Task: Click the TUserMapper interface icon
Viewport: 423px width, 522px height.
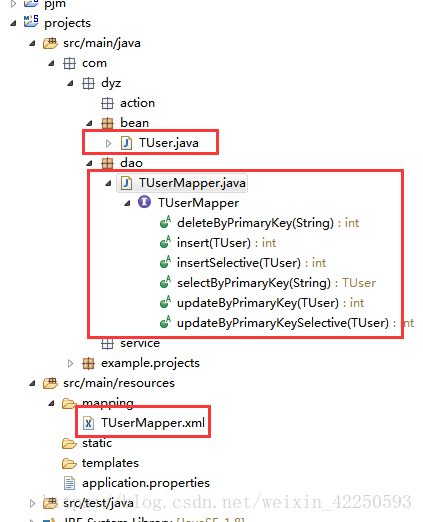Action: (144, 202)
